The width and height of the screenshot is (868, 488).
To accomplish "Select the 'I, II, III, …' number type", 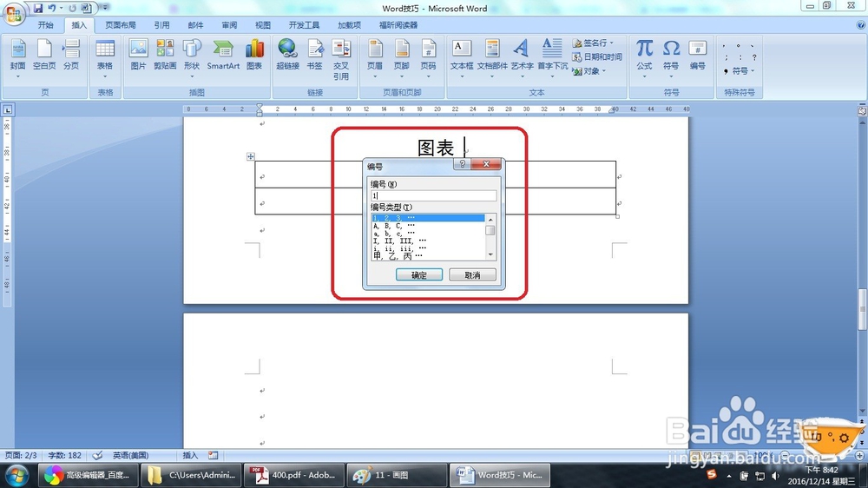I will (x=427, y=241).
